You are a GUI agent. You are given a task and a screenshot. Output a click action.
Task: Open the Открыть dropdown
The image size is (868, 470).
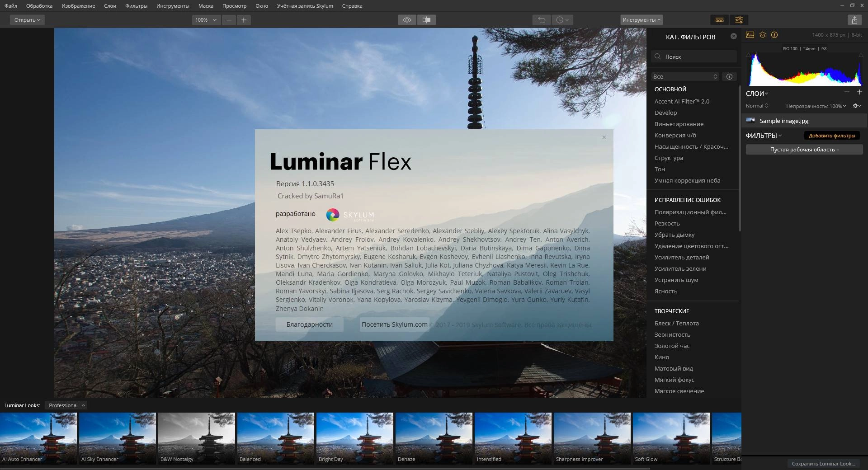[x=27, y=20]
